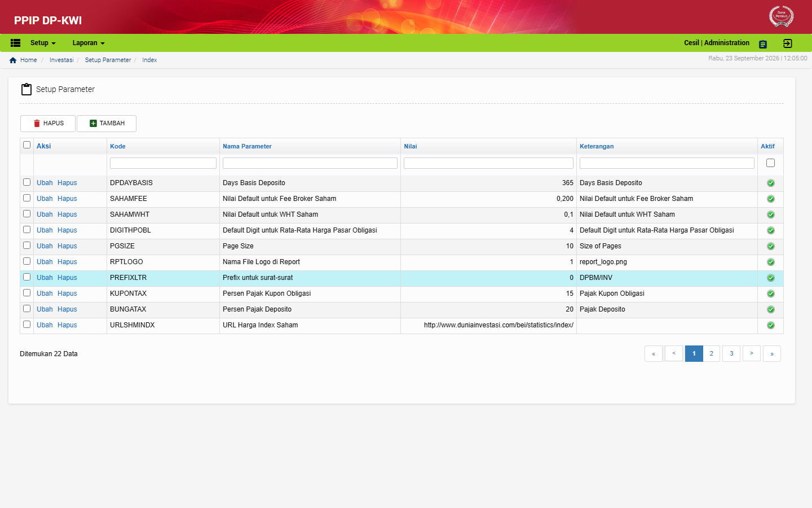Focus the Nilai filter input
The height and width of the screenshot is (508, 812).
pyautogui.click(x=488, y=163)
